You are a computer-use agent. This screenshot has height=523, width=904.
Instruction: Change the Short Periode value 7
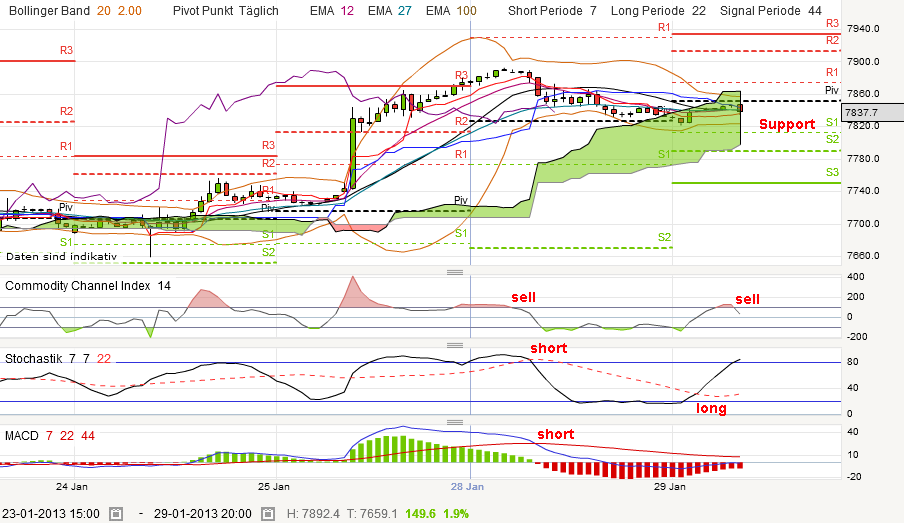[593, 10]
